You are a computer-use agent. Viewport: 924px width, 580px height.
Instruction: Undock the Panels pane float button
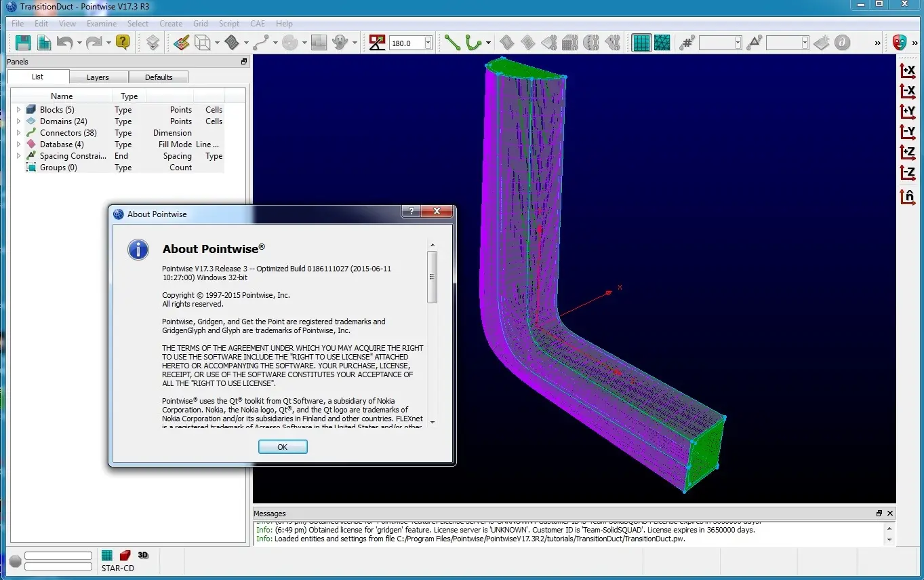[244, 62]
